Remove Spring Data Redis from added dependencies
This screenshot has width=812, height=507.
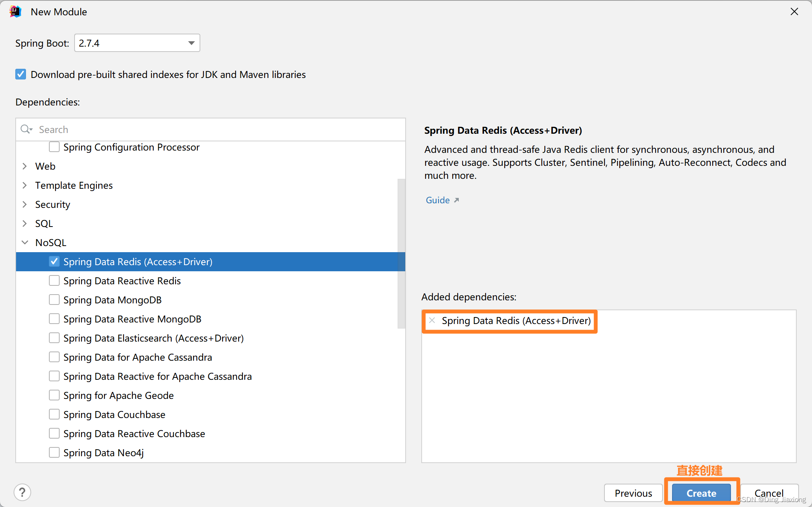432,320
